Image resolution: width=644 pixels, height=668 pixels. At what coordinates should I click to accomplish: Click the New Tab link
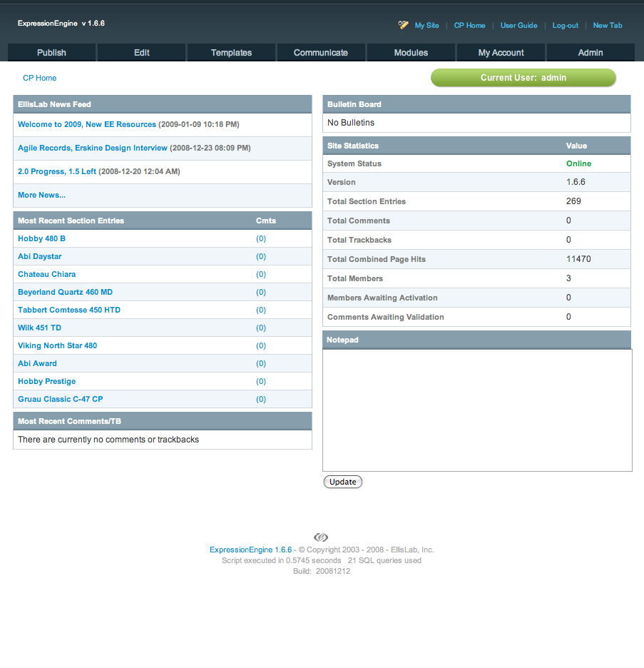click(608, 25)
